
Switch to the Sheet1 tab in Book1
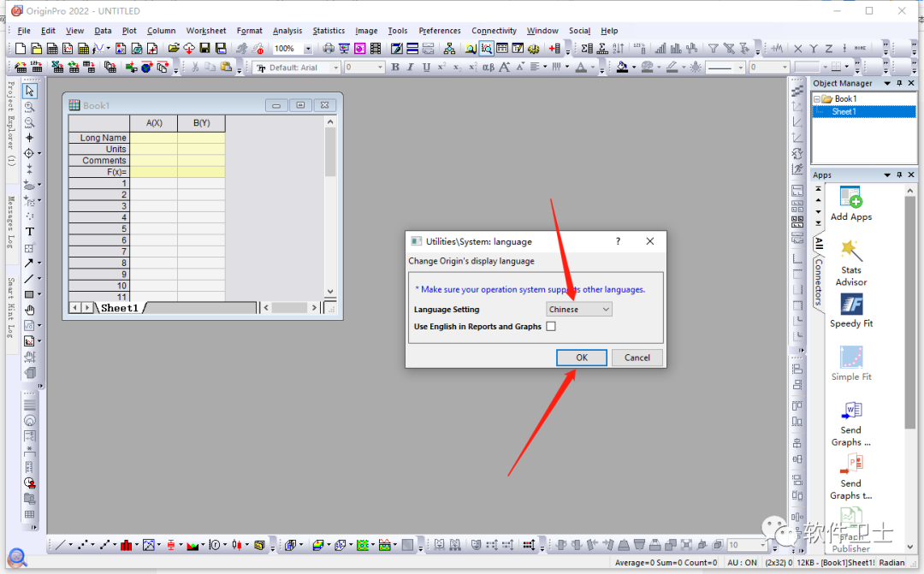pos(120,308)
